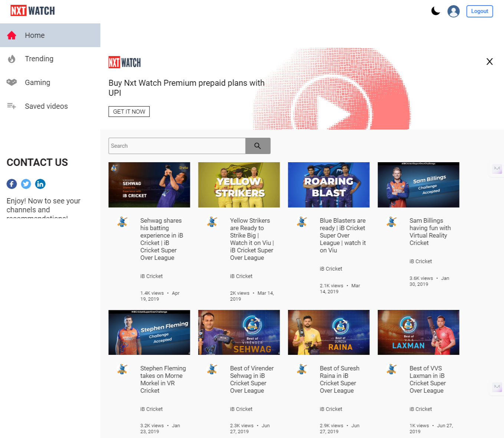Click 'Yellow Strikers are Ready to Strike' title
This screenshot has width=504, height=438.
[x=252, y=239]
